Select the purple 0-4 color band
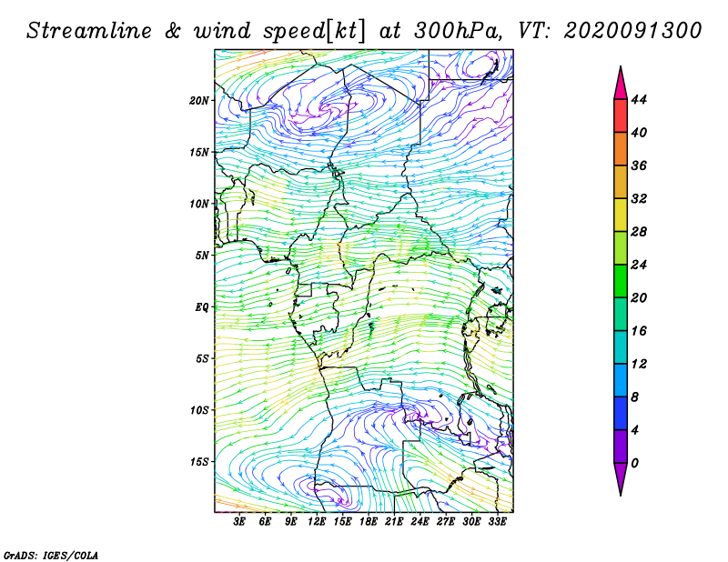Screen dimensions: 728x562 click(x=621, y=446)
